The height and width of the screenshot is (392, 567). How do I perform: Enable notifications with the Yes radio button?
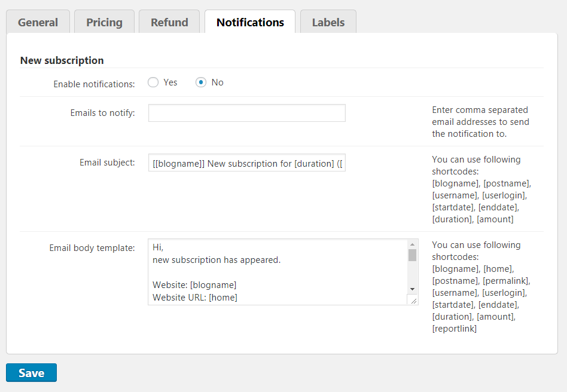coord(153,82)
